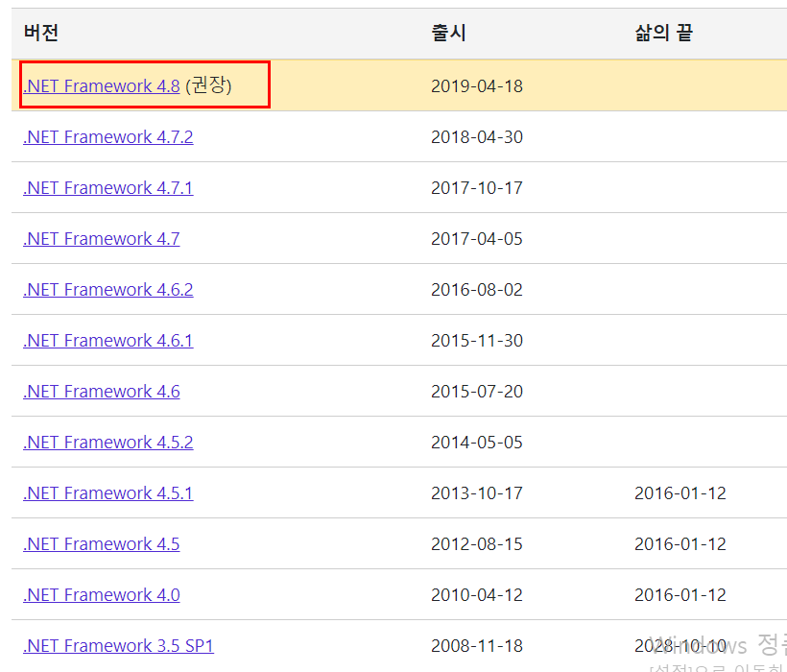The image size is (787, 672).
Task: Select end-of-life date in 4.0 row
Action: coord(680,595)
